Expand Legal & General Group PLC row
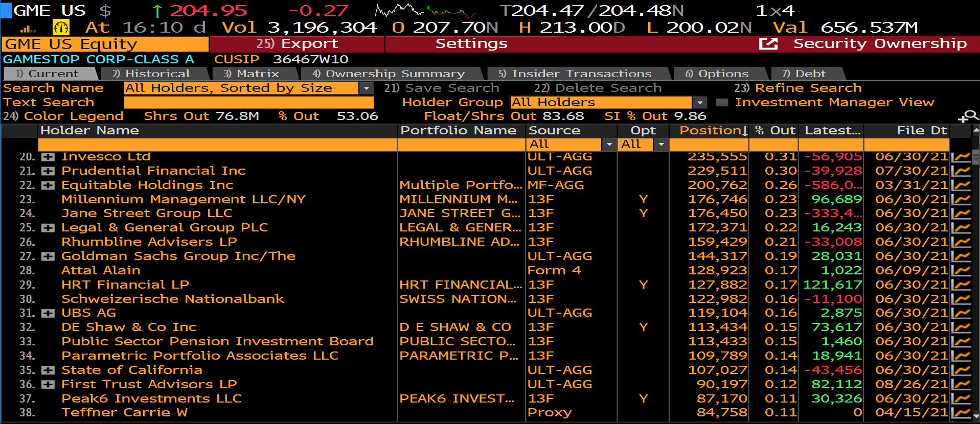This screenshot has height=424, width=980. point(48,228)
